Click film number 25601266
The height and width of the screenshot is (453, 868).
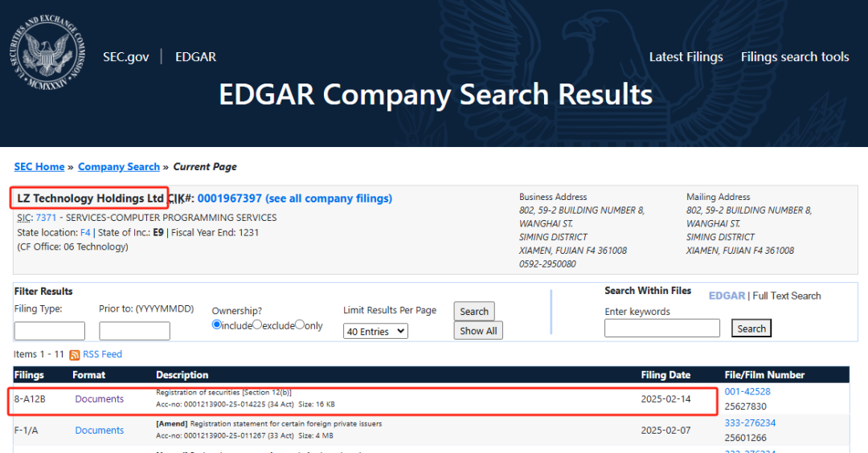[746, 438]
